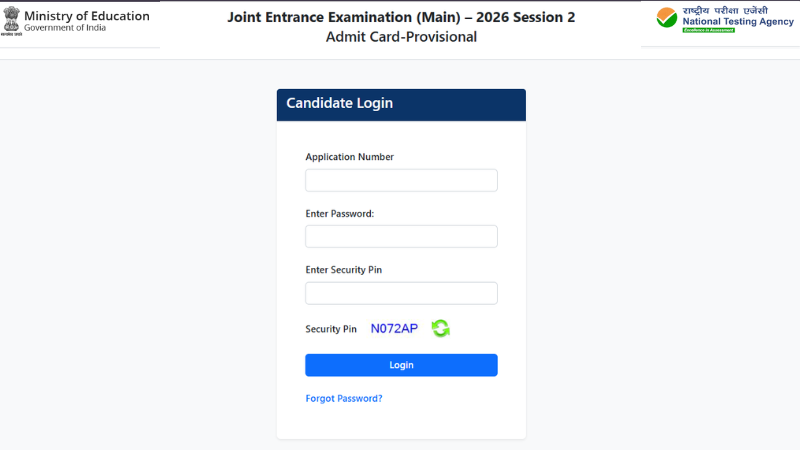Focus the Enter Password input box

point(401,236)
